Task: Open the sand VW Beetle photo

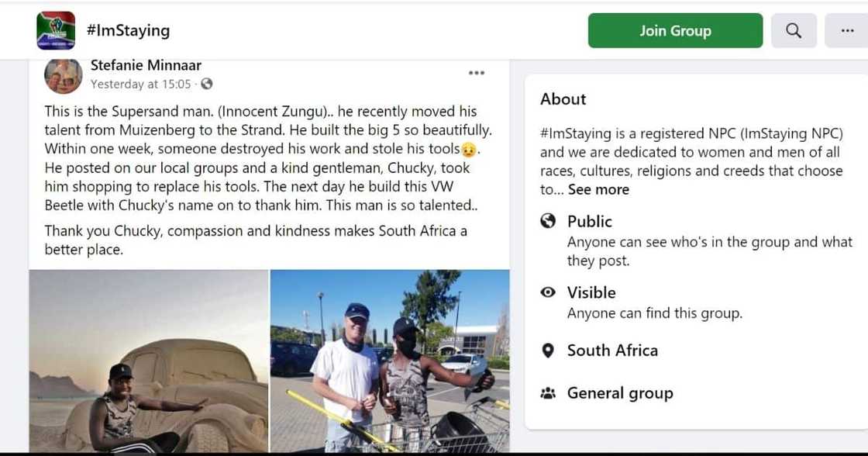Action: [149, 361]
